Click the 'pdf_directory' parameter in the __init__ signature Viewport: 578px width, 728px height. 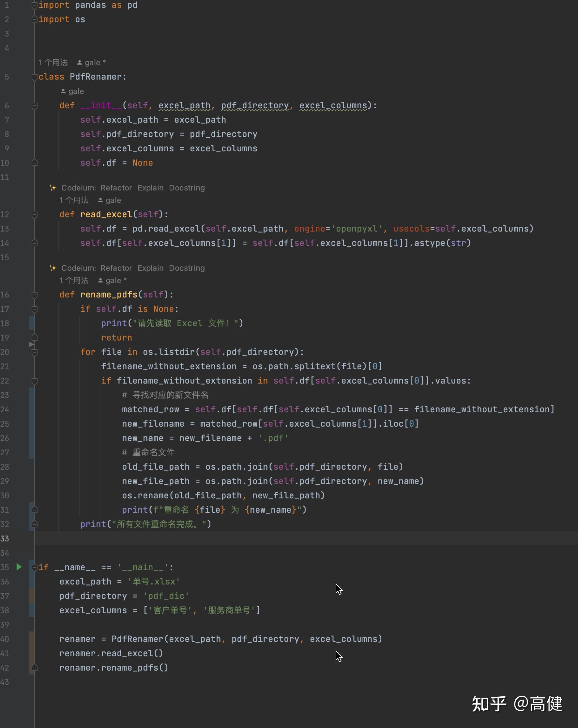[x=255, y=106]
